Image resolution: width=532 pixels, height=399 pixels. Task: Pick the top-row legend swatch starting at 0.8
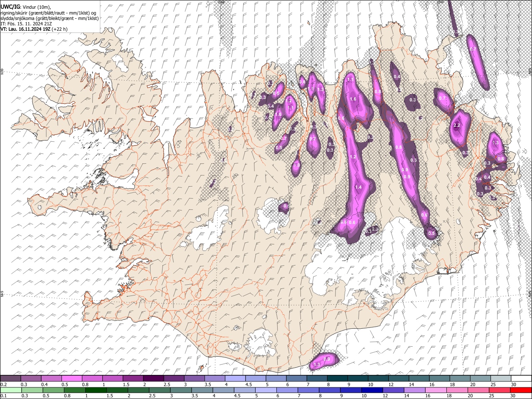(x=92, y=378)
